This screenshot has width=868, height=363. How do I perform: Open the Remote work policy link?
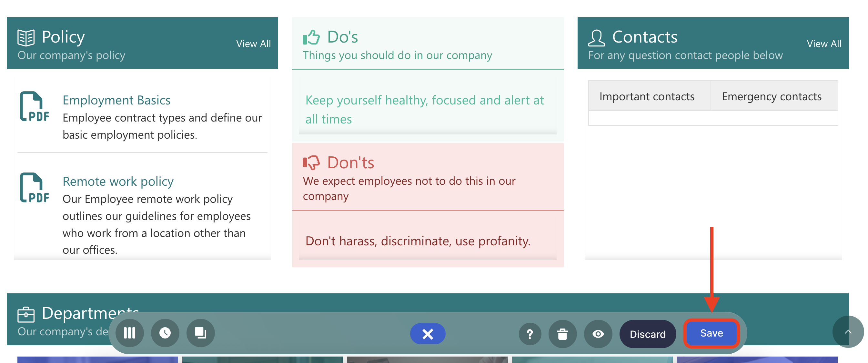(x=118, y=181)
